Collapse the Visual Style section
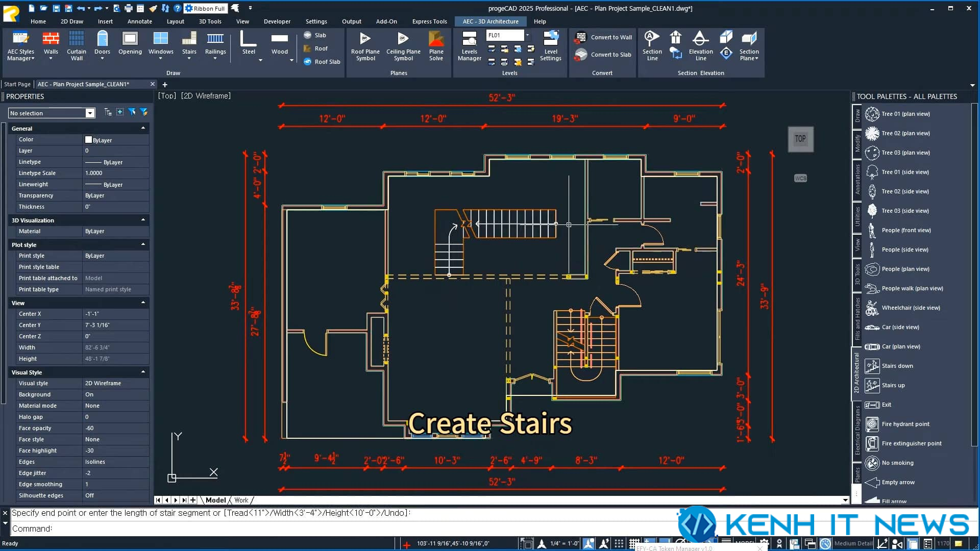Viewport: 980px width, 551px height. point(143,372)
